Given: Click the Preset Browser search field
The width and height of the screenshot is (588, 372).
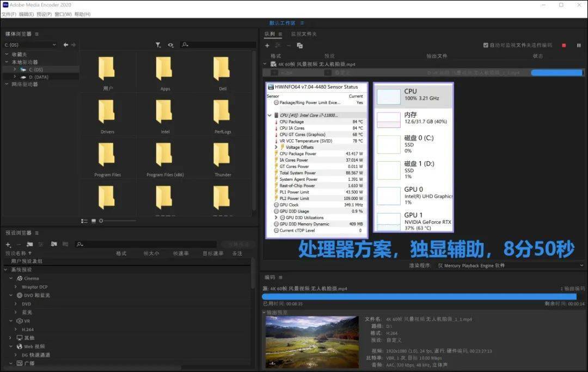Looking at the screenshot, I should click(x=146, y=244).
